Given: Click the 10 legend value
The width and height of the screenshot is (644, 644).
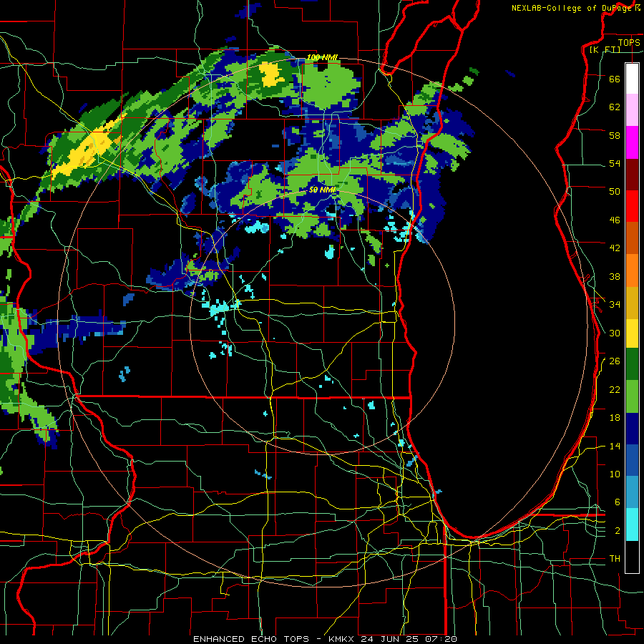Looking at the screenshot, I should coord(615,474).
